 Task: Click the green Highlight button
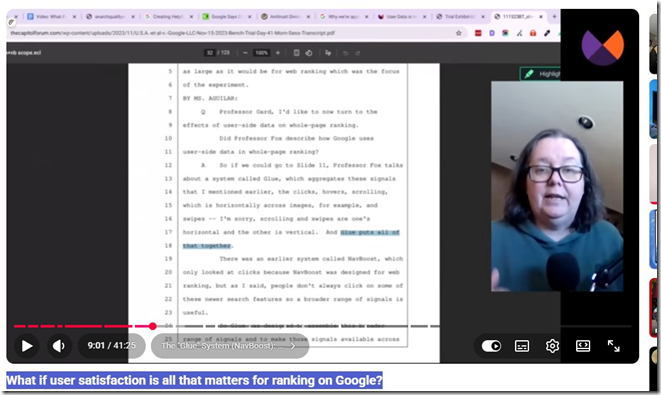tap(541, 74)
